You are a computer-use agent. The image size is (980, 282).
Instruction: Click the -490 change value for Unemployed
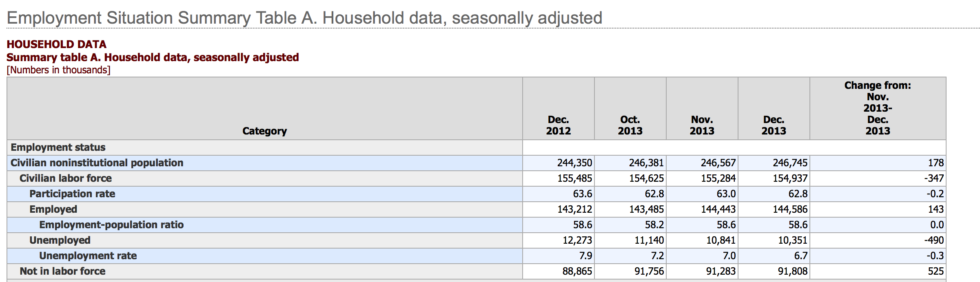point(933,240)
